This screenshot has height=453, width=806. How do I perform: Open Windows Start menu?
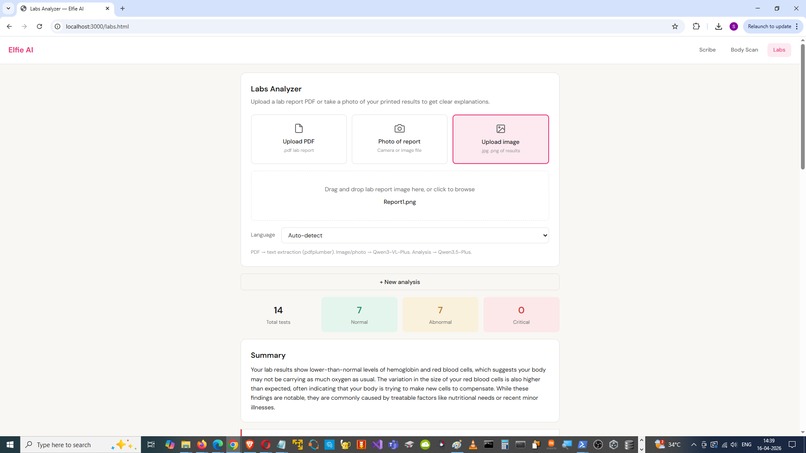10,444
